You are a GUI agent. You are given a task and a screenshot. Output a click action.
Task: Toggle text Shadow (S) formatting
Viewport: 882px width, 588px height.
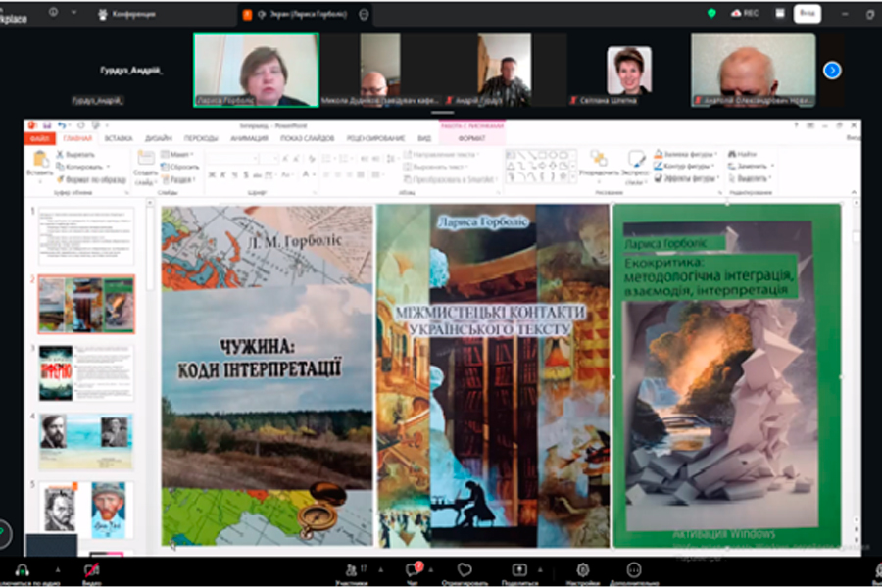[x=246, y=175]
